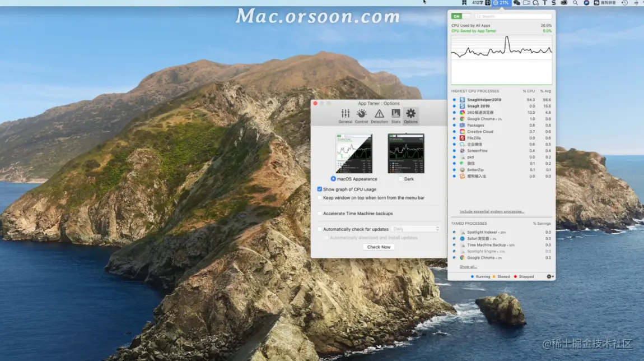This screenshot has height=361, width=644.
Task: Open WeChat icon in the menu bar
Action: pyautogui.click(x=517, y=3)
